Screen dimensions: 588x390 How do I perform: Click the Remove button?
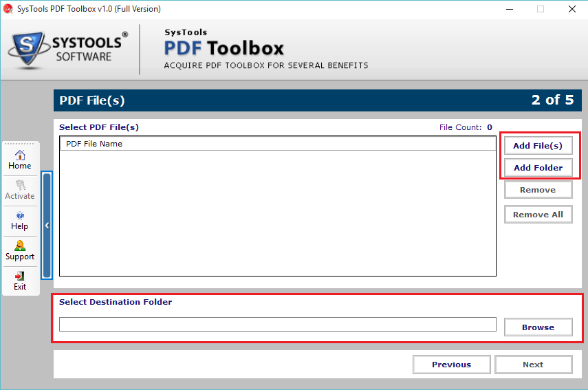538,190
